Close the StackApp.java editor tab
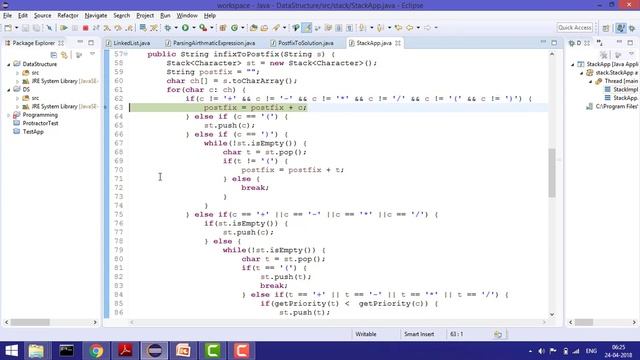This screenshot has height=360, width=640. 398,43
